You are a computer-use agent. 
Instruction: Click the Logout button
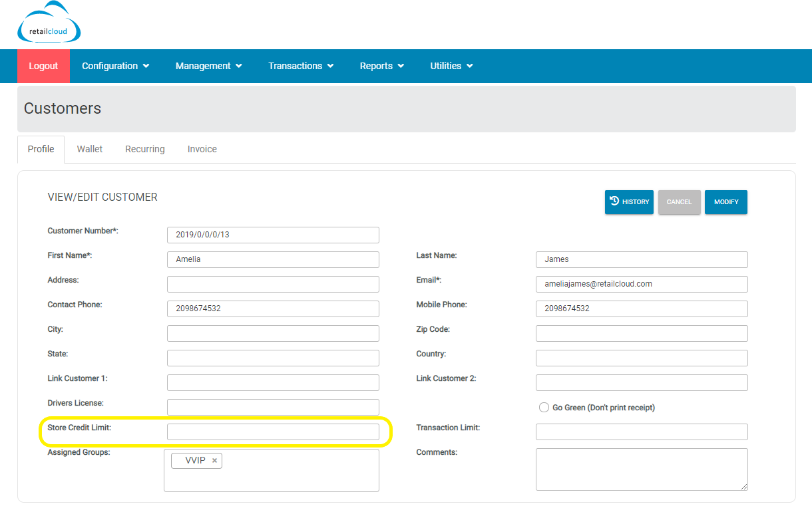coord(43,66)
